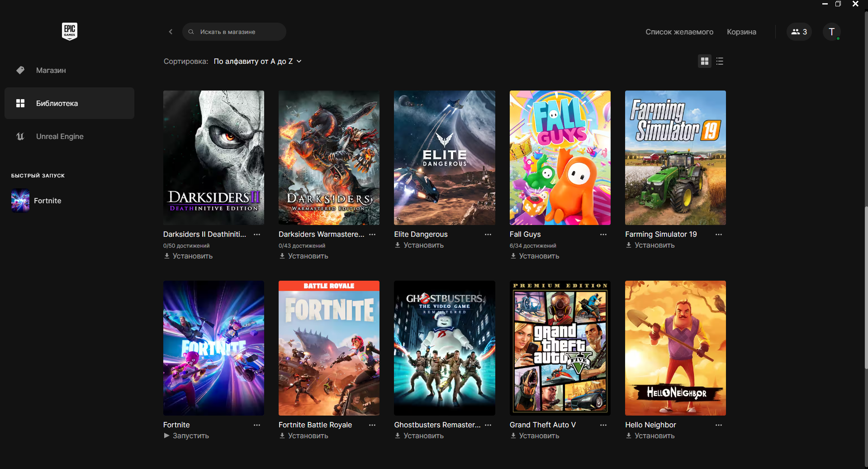Expand the sort dropdown По алфавиту от A до Z
This screenshot has height=469, width=868.
point(257,61)
